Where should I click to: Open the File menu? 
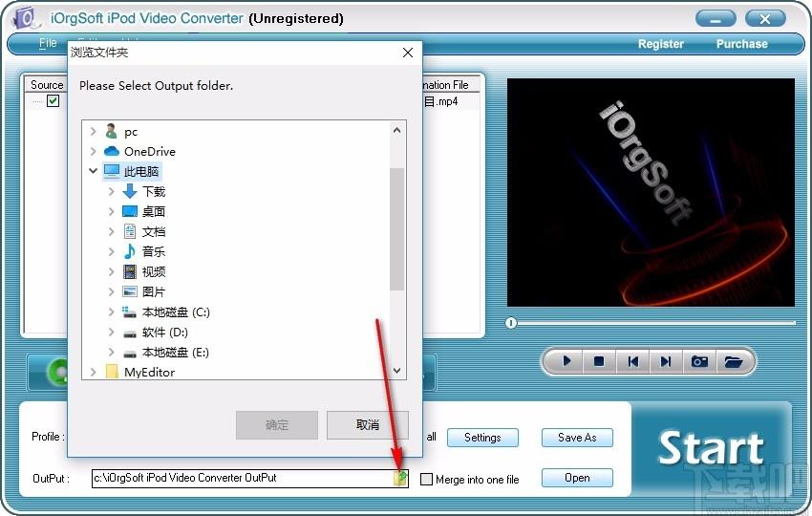point(48,43)
